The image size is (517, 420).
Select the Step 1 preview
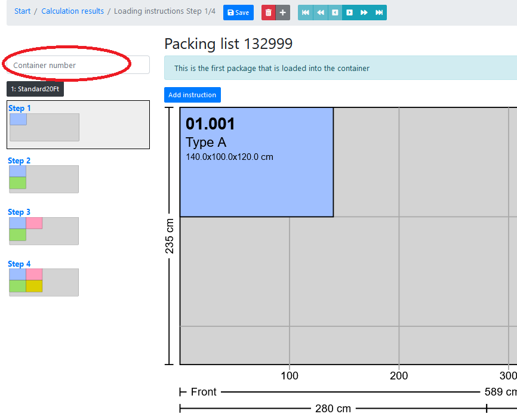pos(78,124)
